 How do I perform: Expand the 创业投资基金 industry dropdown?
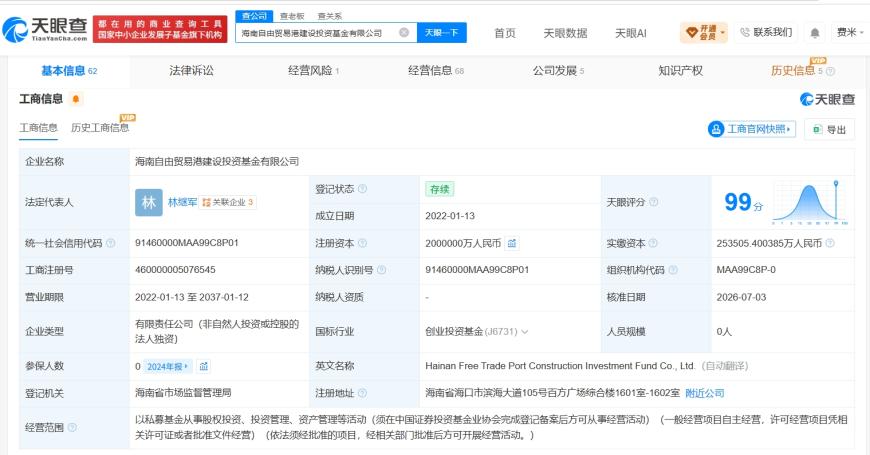525,332
